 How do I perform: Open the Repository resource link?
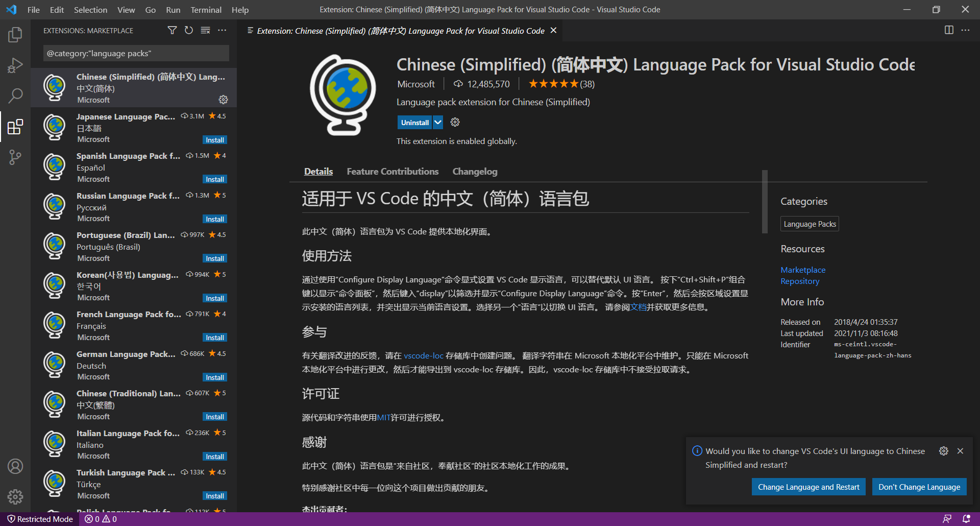click(800, 281)
